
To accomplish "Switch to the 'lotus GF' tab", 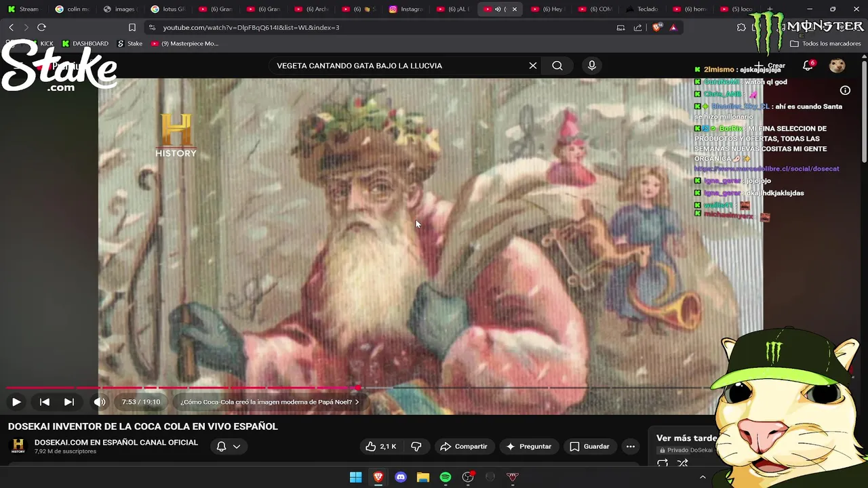I will click(x=167, y=9).
